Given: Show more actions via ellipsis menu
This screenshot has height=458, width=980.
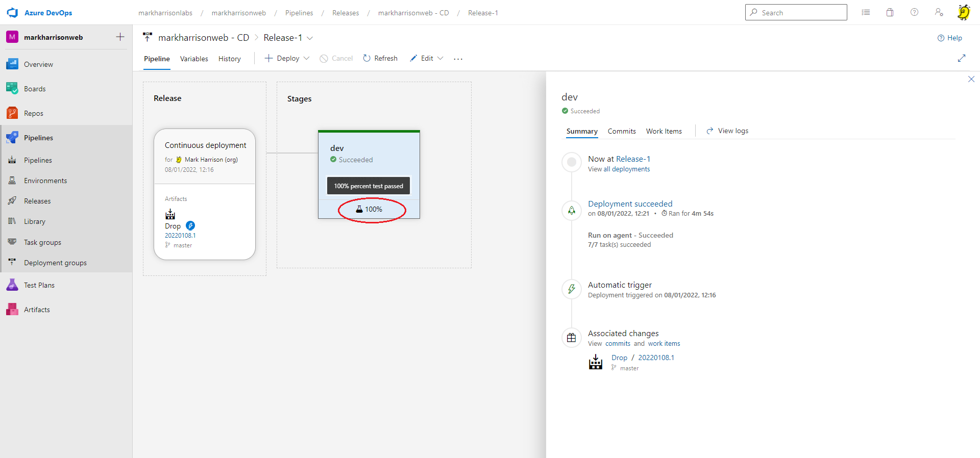Looking at the screenshot, I should 458,59.
